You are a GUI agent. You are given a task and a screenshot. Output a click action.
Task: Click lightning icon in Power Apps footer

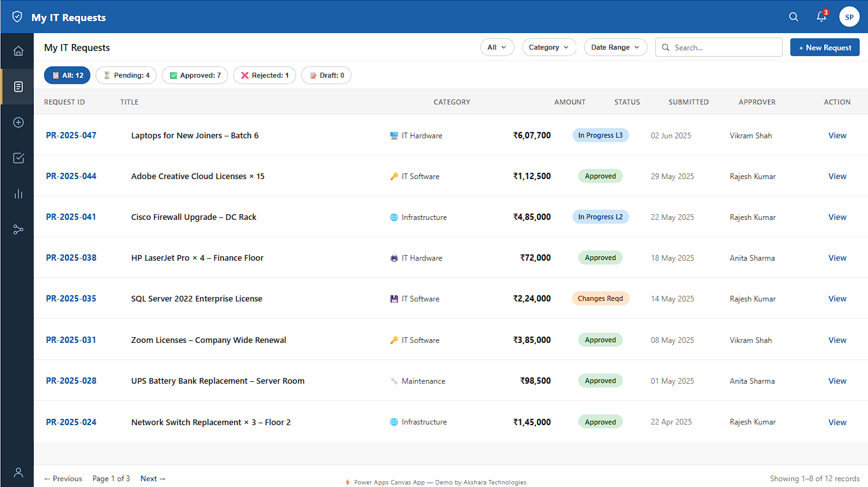coord(348,483)
